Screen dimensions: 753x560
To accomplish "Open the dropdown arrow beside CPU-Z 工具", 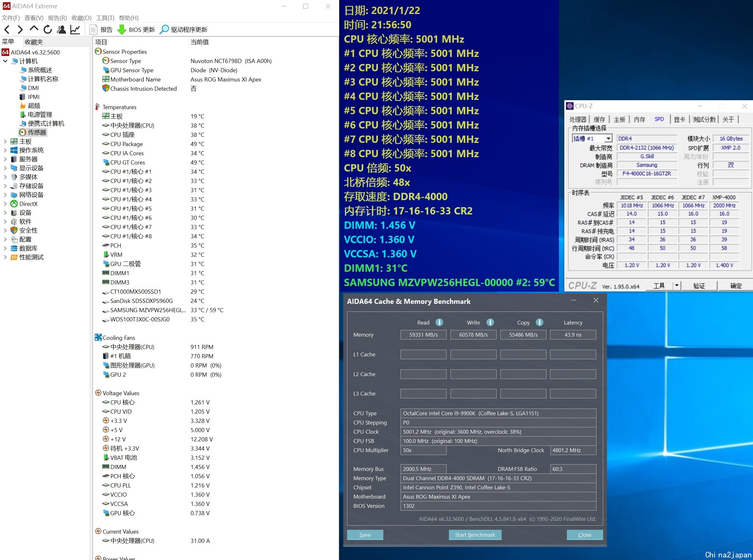I will (677, 286).
